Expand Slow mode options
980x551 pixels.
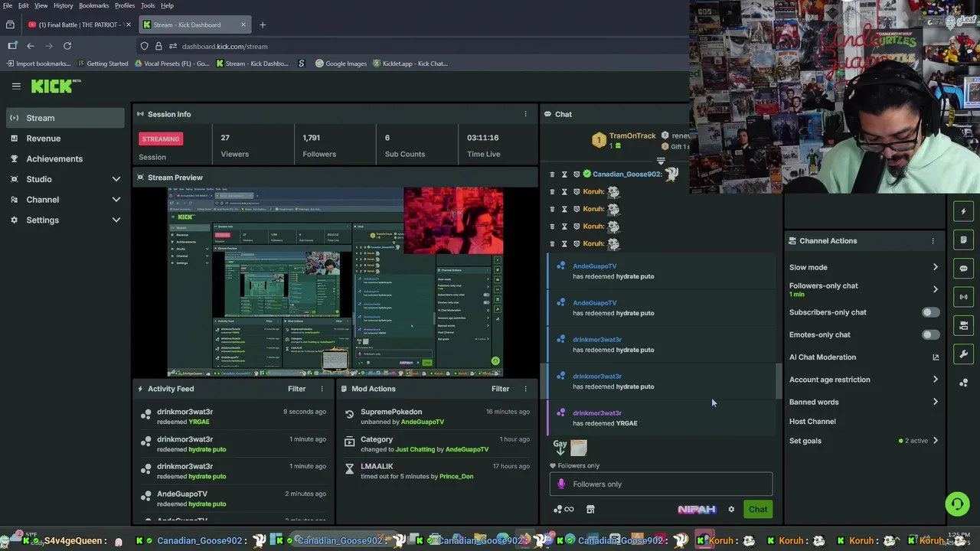pos(935,267)
